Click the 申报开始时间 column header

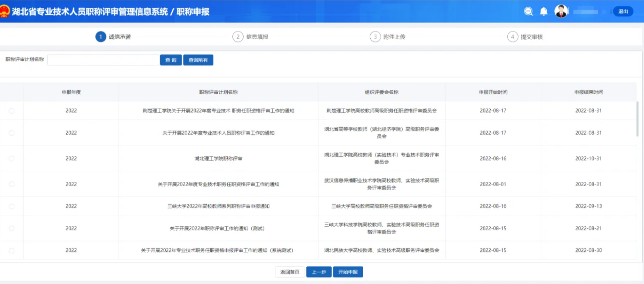[493, 92]
